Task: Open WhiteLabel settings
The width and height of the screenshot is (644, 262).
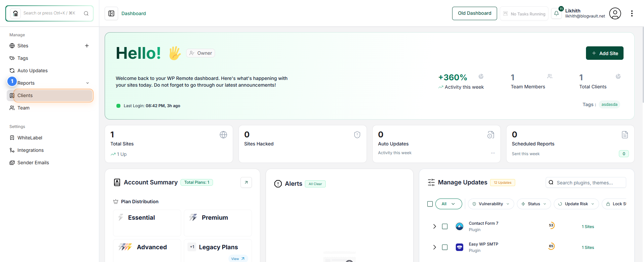Action: (30, 137)
